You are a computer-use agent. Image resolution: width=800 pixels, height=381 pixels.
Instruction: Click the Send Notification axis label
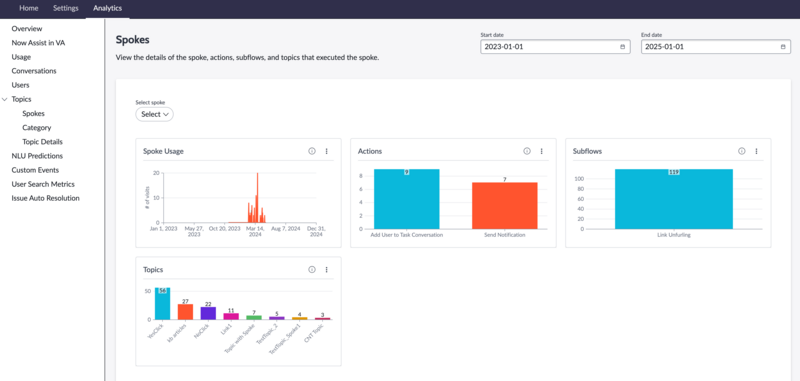[x=505, y=235]
